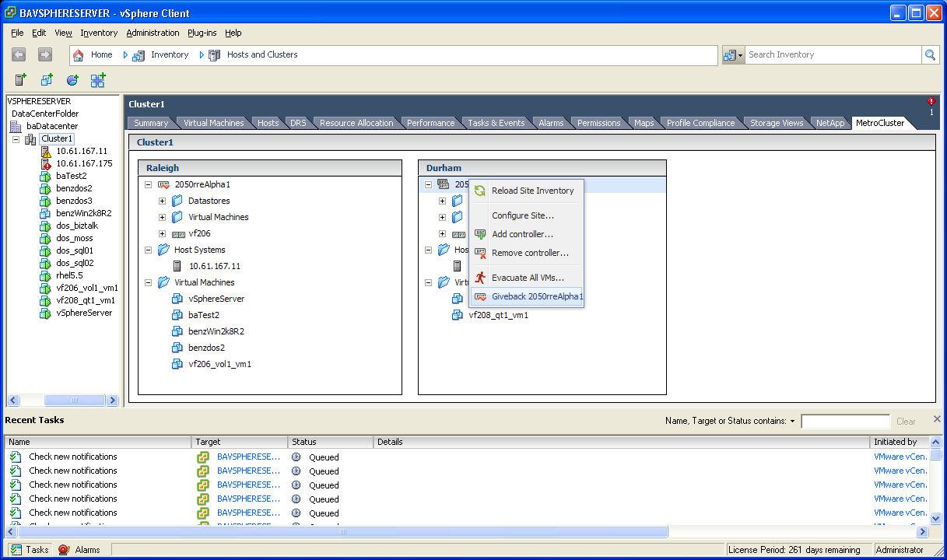This screenshot has height=560, width=947.
Task: Select the Evacuate All VMs menu entry
Action: [527, 278]
